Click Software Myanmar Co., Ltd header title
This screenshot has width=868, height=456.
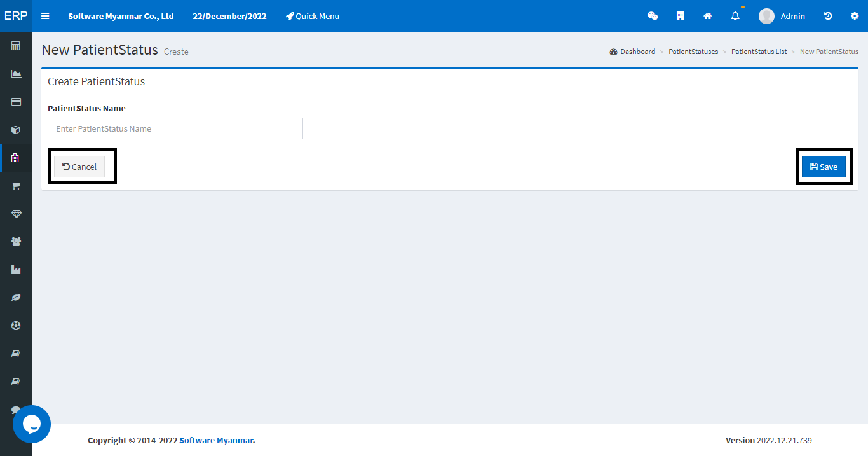pos(121,16)
